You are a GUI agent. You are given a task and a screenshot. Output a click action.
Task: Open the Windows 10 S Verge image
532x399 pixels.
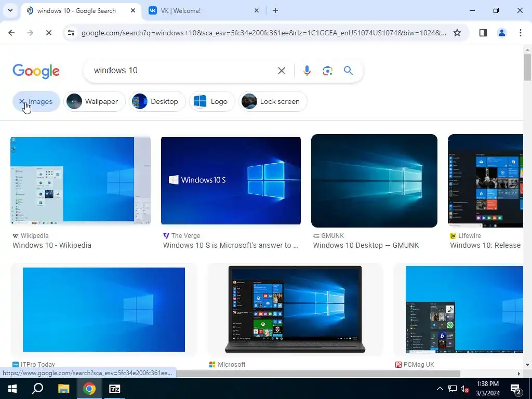point(231,180)
